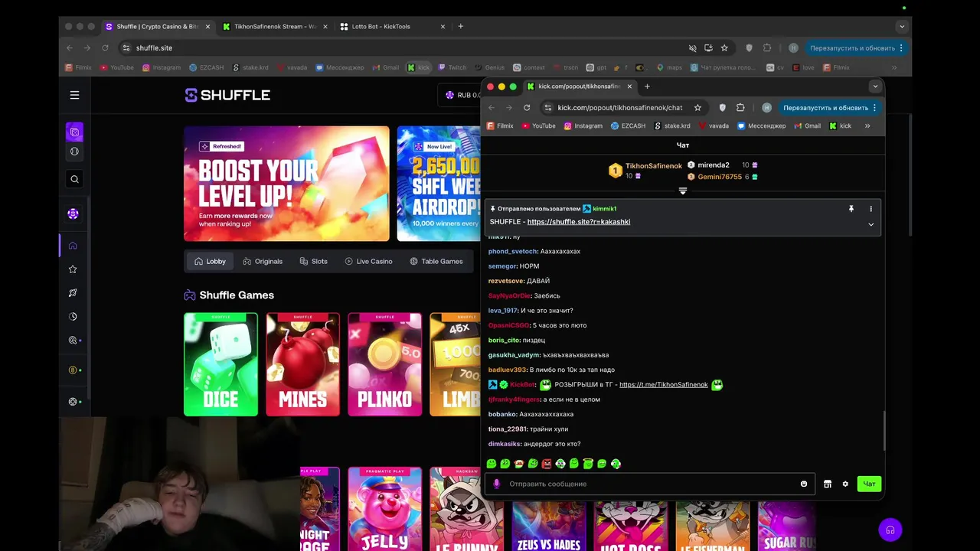Open pinned message options menu
This screenshot has height=551, width=980.
tap(871, 209)
